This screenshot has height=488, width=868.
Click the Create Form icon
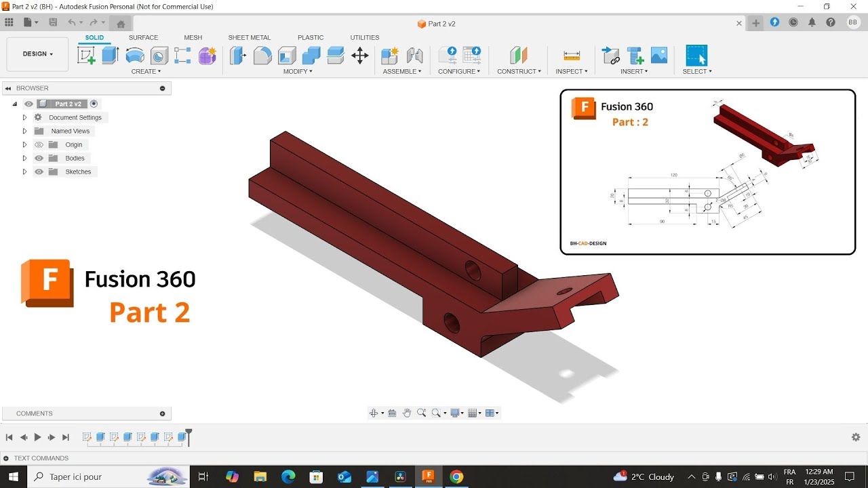207,56
